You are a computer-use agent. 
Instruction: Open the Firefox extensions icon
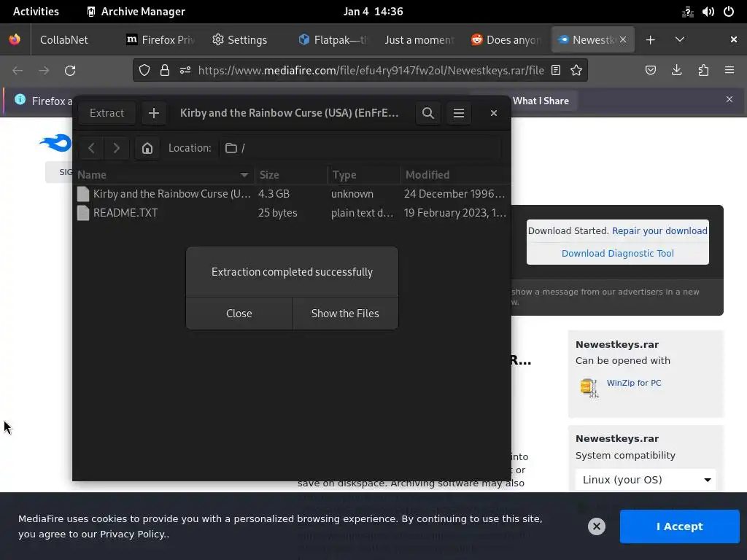click(703, 71)
